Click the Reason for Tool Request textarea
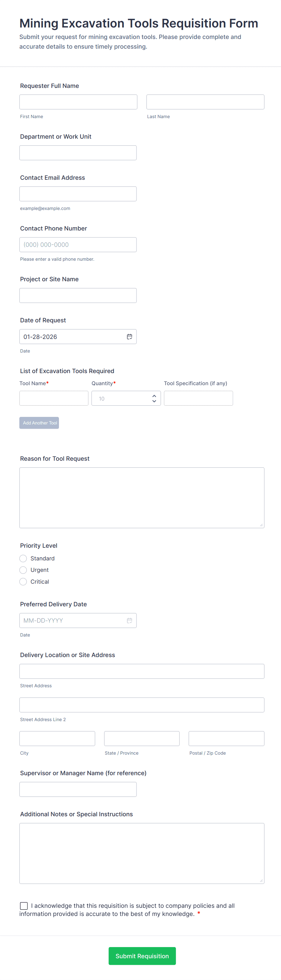The height and width of the screenshot is (980, 281). coord(142,498)
